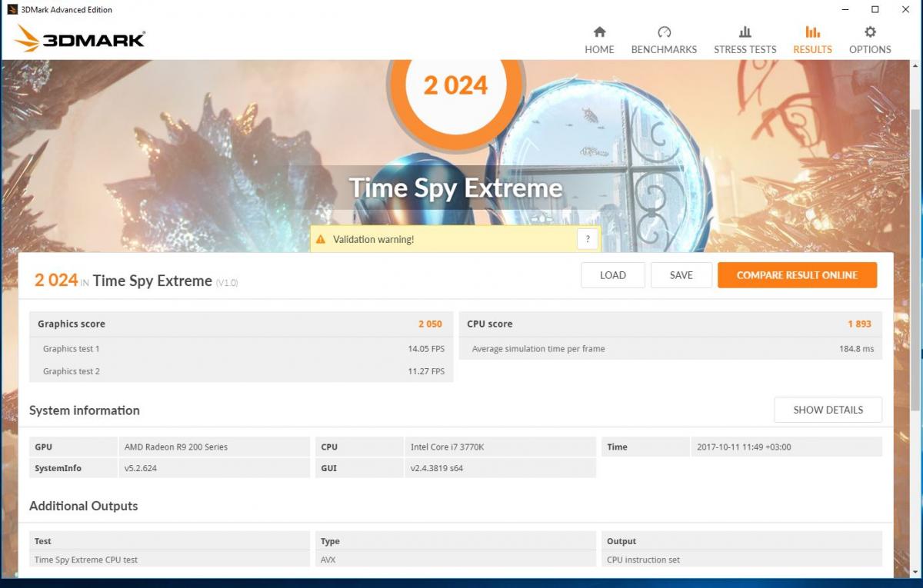This screenshot has width=923, height=588.
Task: Click the V1.0 version label
Action: (227, 283)
